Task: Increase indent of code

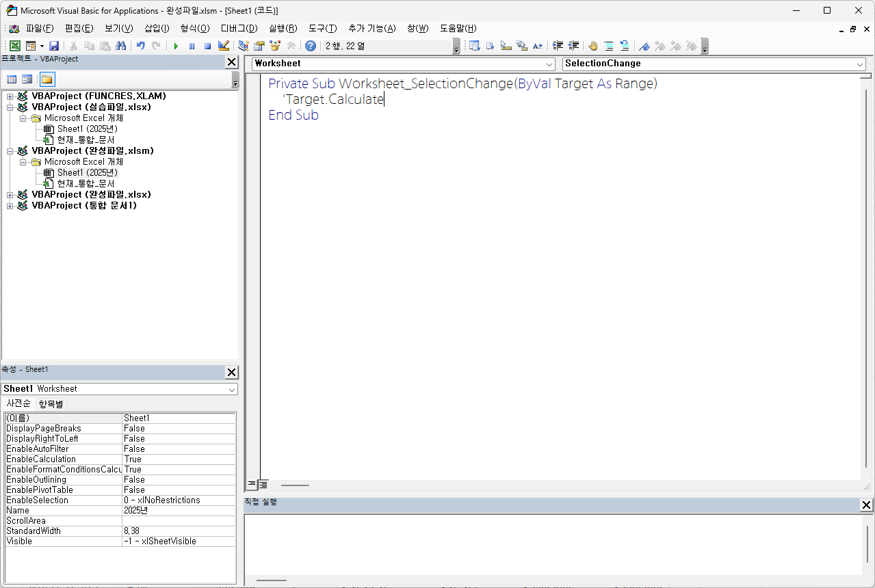Action: pos(558,46)
